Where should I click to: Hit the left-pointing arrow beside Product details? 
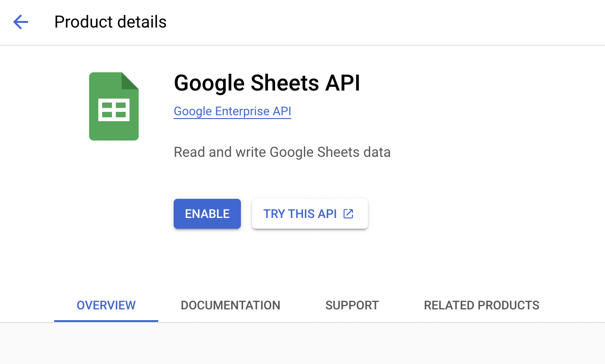[x=20, y=22]
